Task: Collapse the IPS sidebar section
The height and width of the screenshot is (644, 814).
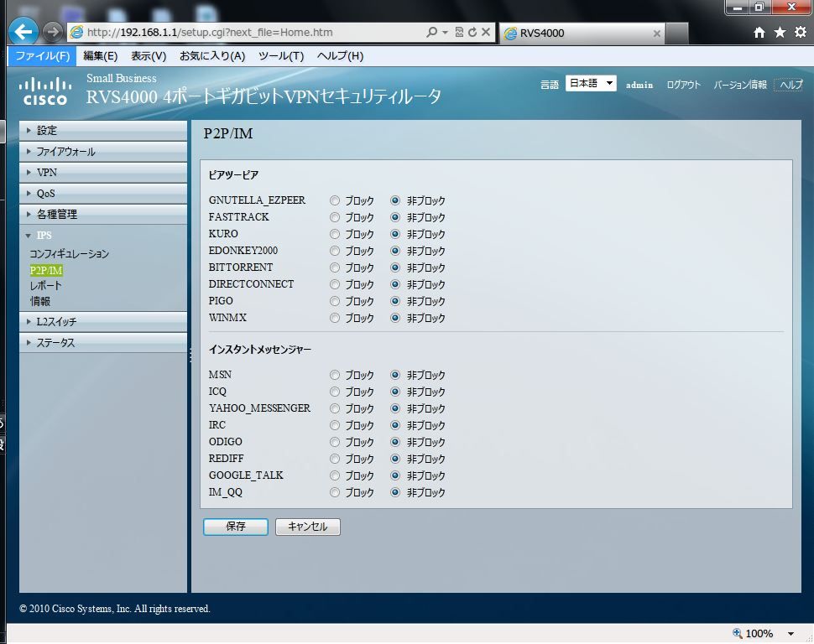Action: click(x=102, y=236)
